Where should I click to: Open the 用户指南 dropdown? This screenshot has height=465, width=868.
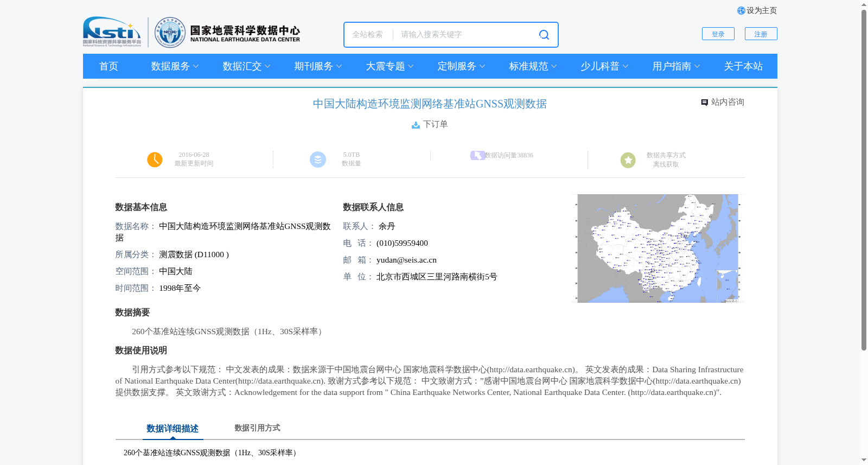tap(676, 66)
